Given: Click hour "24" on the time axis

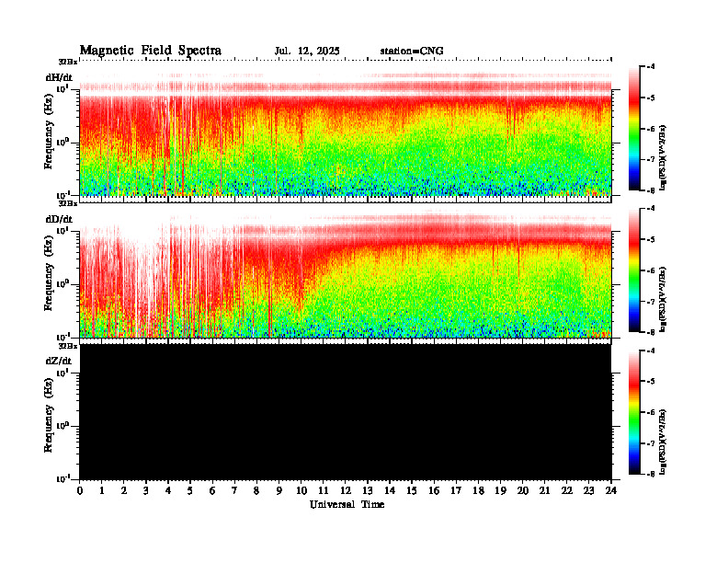Looking at the screenshot, I should point(611,490).
